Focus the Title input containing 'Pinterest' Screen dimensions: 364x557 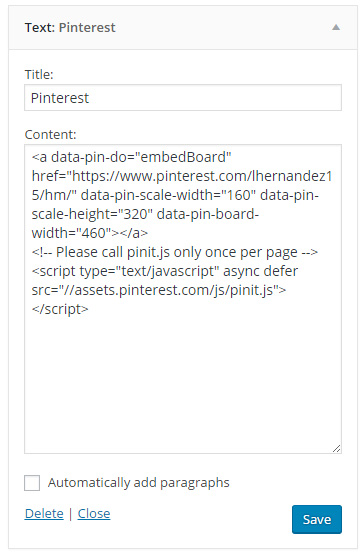(183, 98)
